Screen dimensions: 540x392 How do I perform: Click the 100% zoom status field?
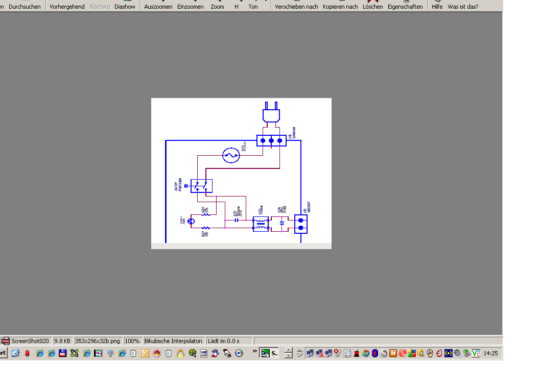click(x=132, y=341)
